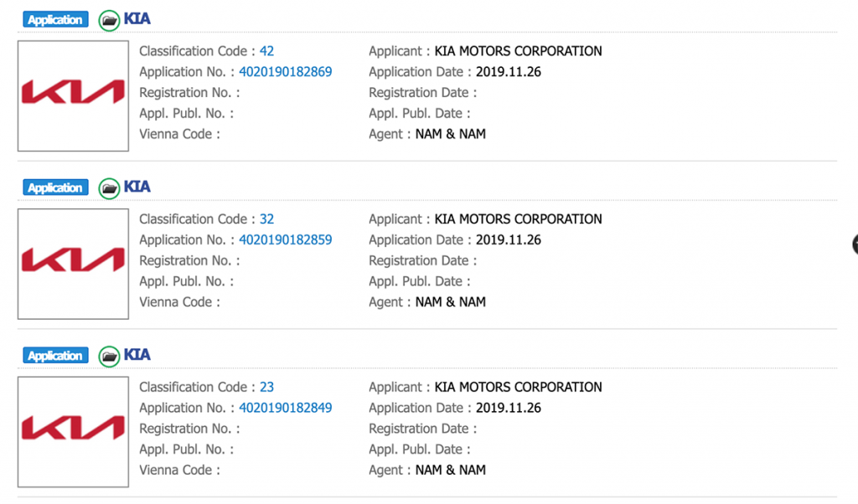
Task: Select classification code 23 link
Action: (266, 388)
